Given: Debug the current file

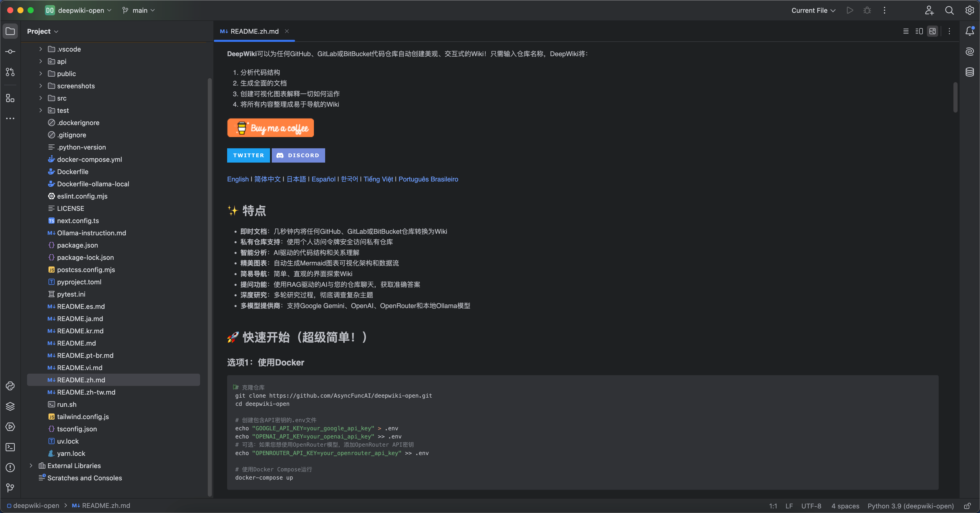Looking at the screenshot, I should pyautogui.click(x=867, y=10).
